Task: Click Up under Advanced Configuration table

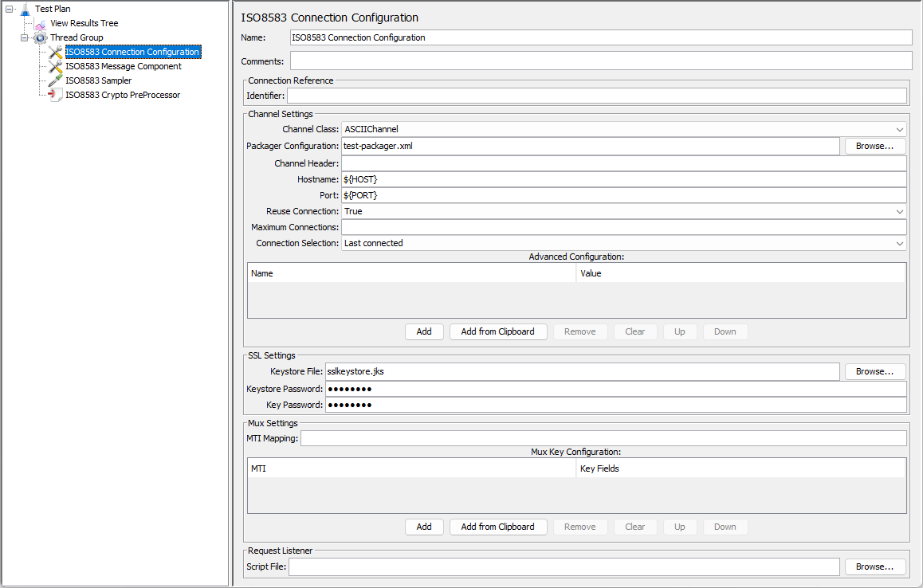Action: (679, 332)
